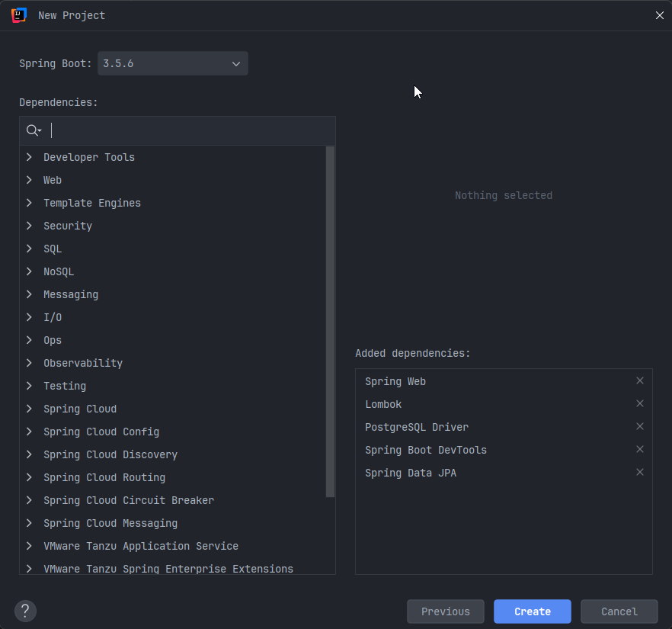Click the Create button
Viewport: 672px width, 629px height.
533,611
